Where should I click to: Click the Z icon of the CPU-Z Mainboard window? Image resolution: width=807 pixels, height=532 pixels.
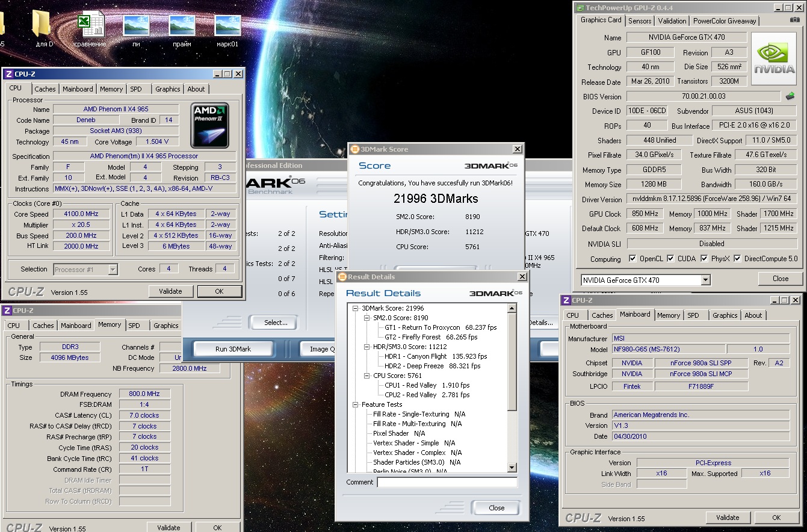click(566, 300)
